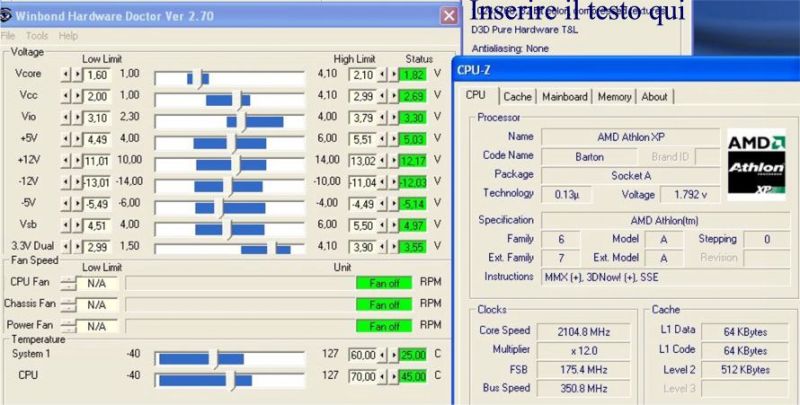The width and height of the screenshot is (800, 405).
Task: Increase Vcc high limit with right arrow
Action: pos(393,96)
